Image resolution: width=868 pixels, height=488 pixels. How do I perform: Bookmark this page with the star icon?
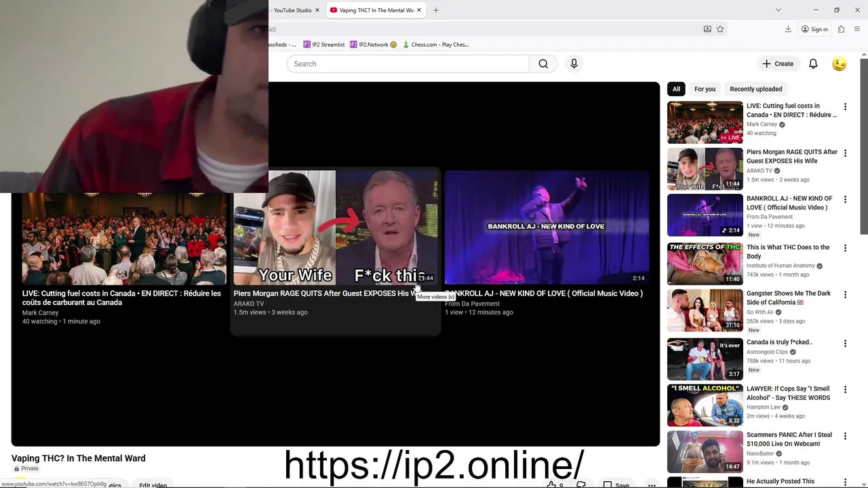(x=720, y=29)
